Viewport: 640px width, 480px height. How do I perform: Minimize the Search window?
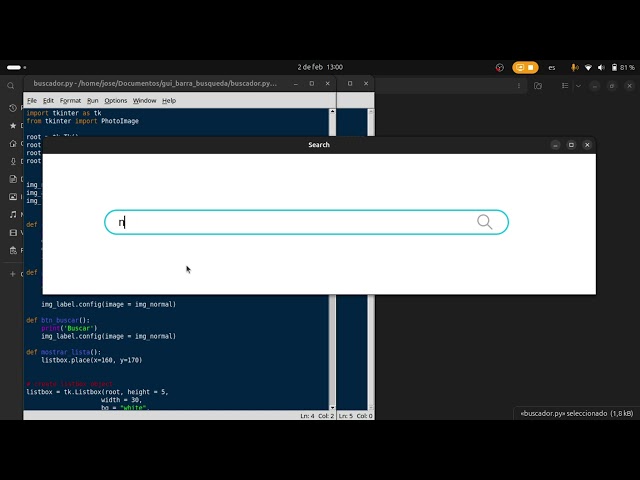[555, 145]
